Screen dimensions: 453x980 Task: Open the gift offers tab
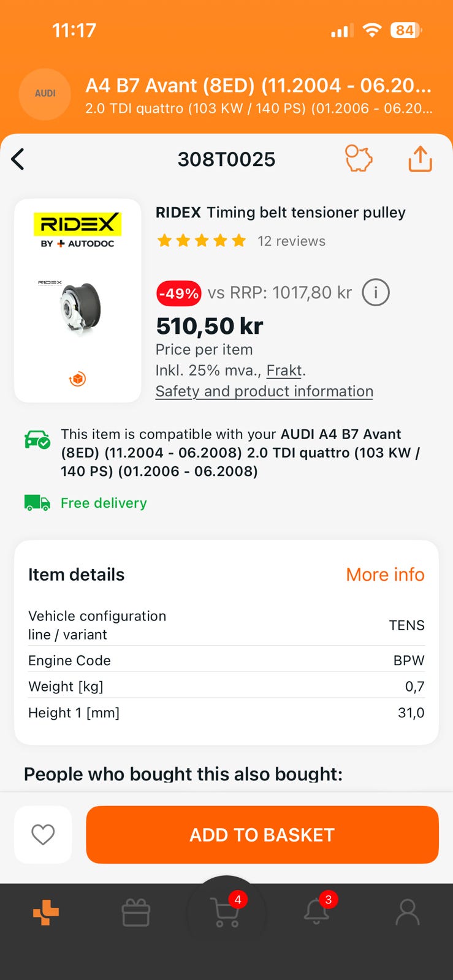(x=135, y=913)
